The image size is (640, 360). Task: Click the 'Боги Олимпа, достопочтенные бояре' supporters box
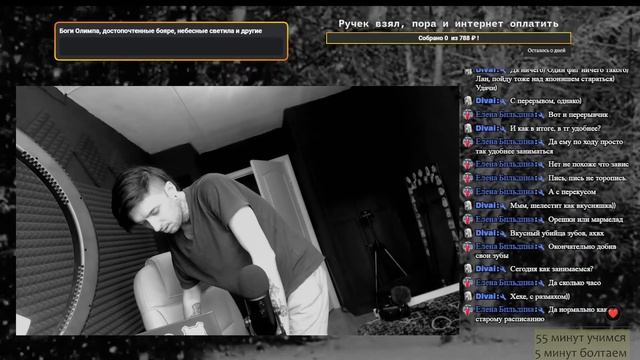171,41
